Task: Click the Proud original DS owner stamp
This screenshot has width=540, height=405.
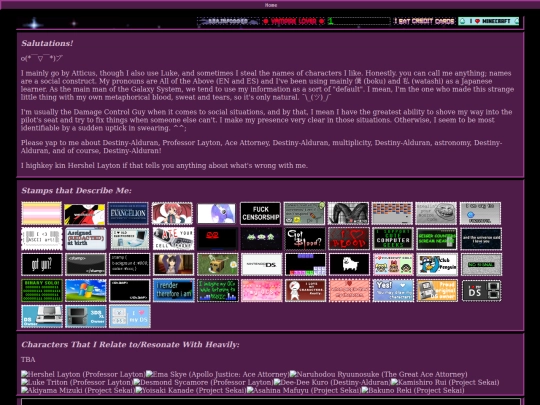Action: 437,291
